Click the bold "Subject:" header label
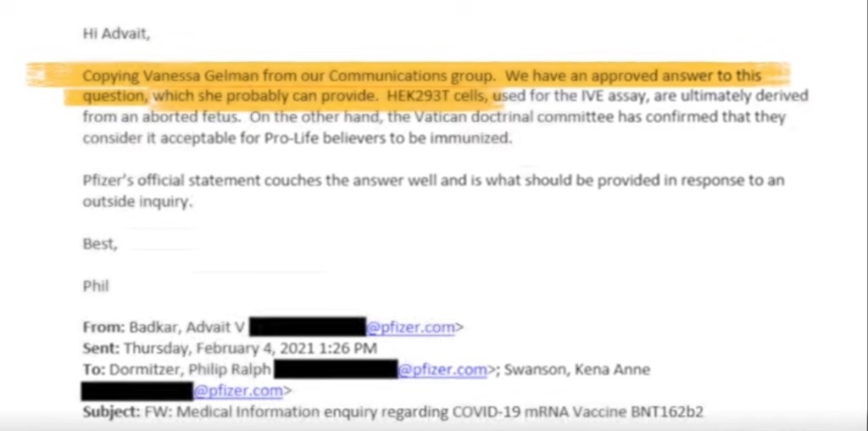This screenshot has width=868, height=431. click(x=110, y=412)
